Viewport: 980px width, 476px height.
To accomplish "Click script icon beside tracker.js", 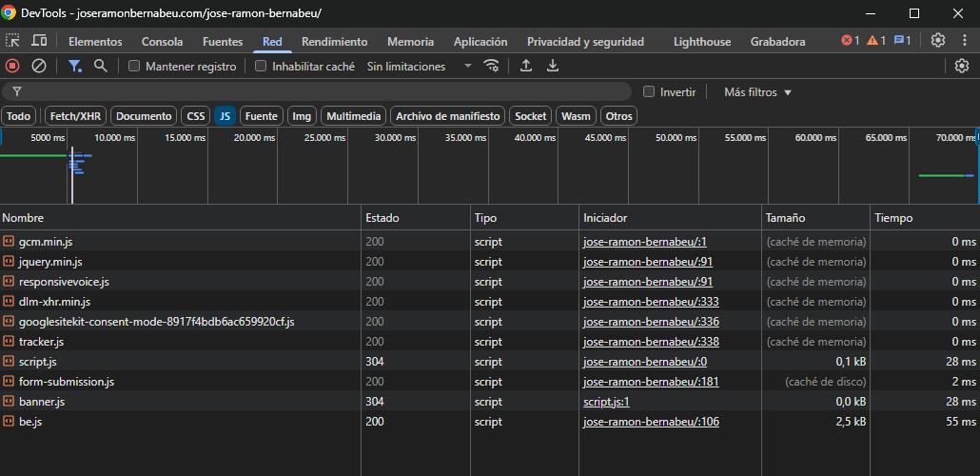I will click(9, 342).
